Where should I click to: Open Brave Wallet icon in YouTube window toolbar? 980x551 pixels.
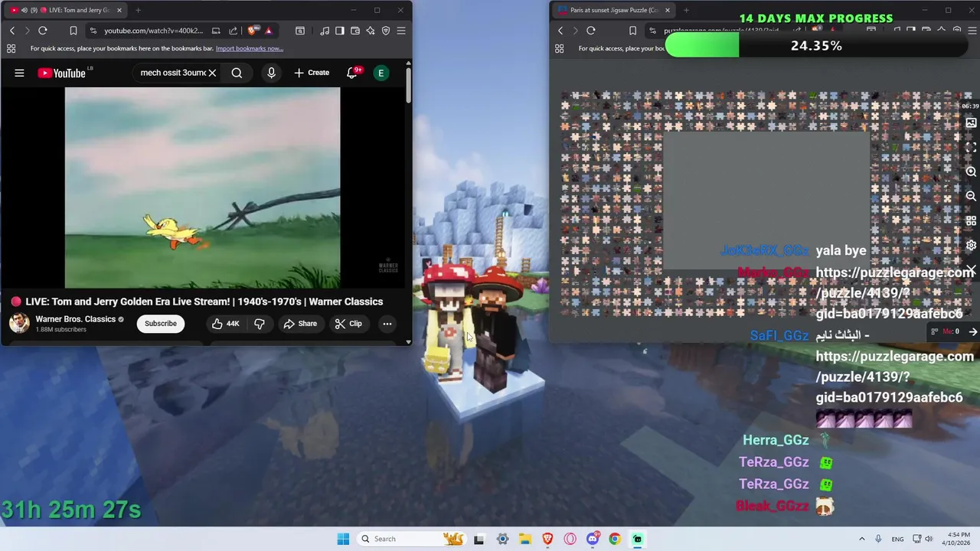[355, 31]
